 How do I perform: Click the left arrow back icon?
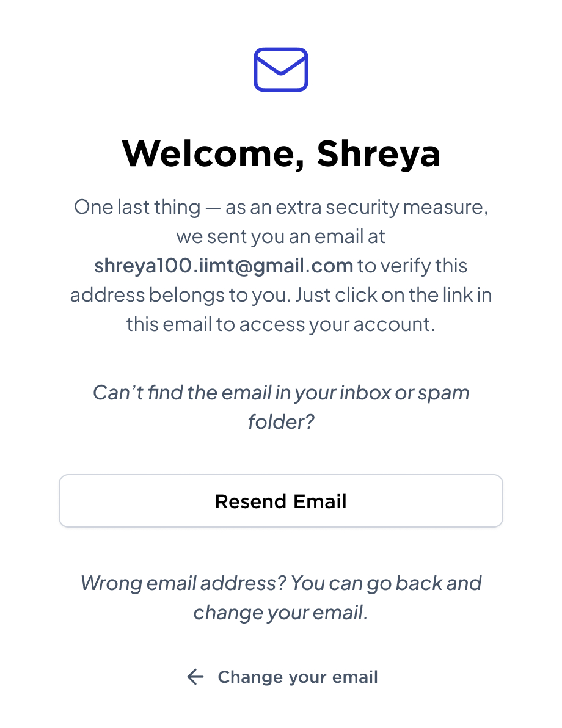coord(195,677)
